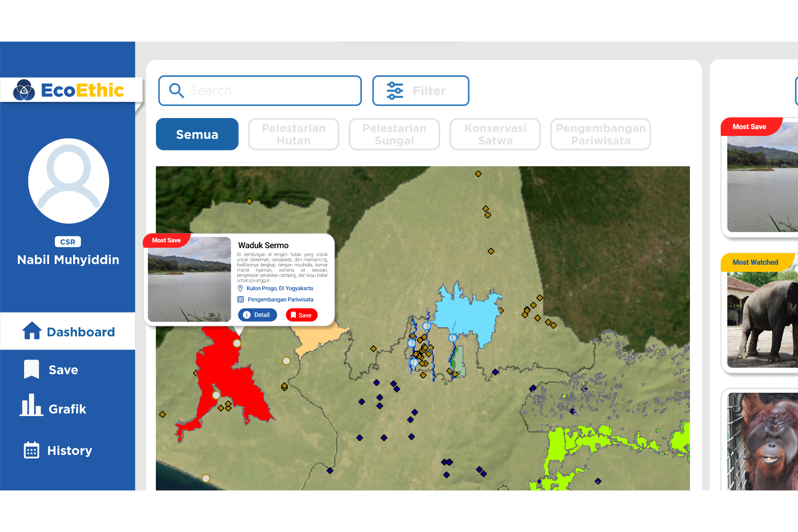Screen dimensions: 798x532
Task: Open Detail for Waduk Sermo
Action: [x=257, y=315]
